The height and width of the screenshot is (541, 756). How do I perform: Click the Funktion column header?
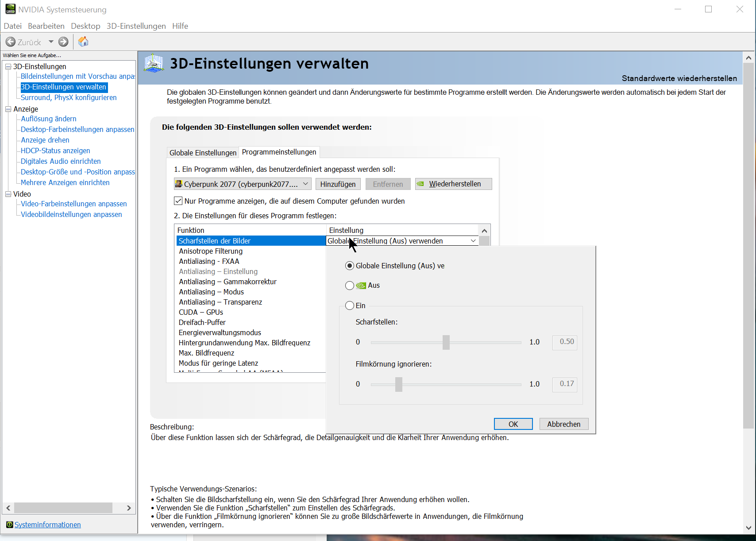tap(250, 230)
